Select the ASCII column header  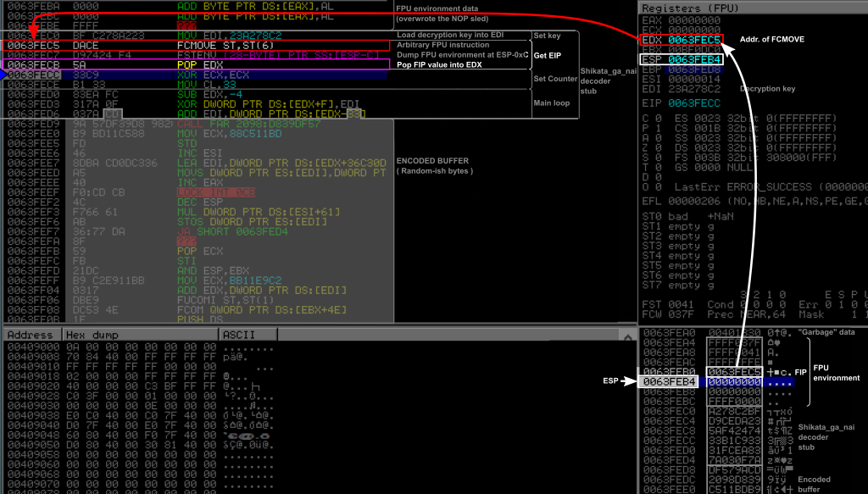tap(238, 335)
